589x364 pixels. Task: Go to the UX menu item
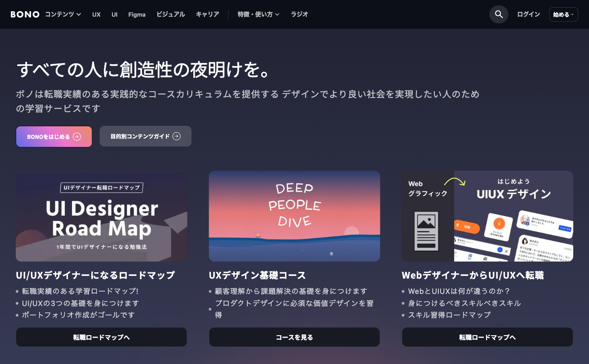96,14
